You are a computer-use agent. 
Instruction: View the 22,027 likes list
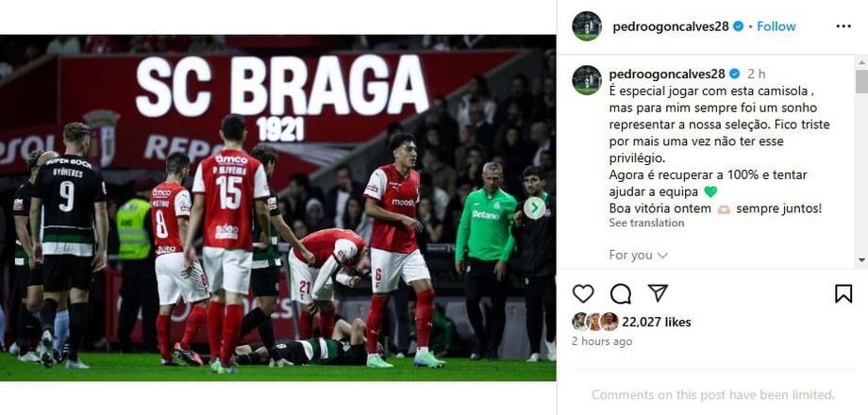tap(656, 322)
